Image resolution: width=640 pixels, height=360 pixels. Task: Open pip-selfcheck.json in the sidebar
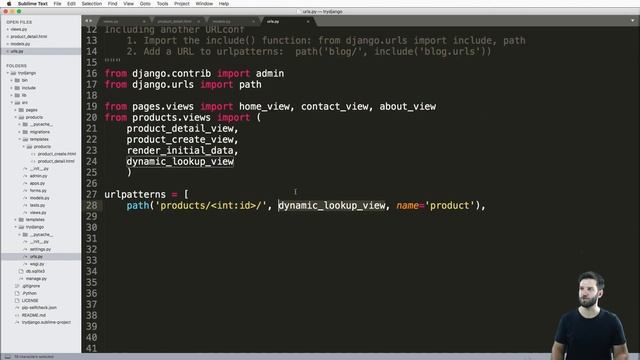click(39, 308)
